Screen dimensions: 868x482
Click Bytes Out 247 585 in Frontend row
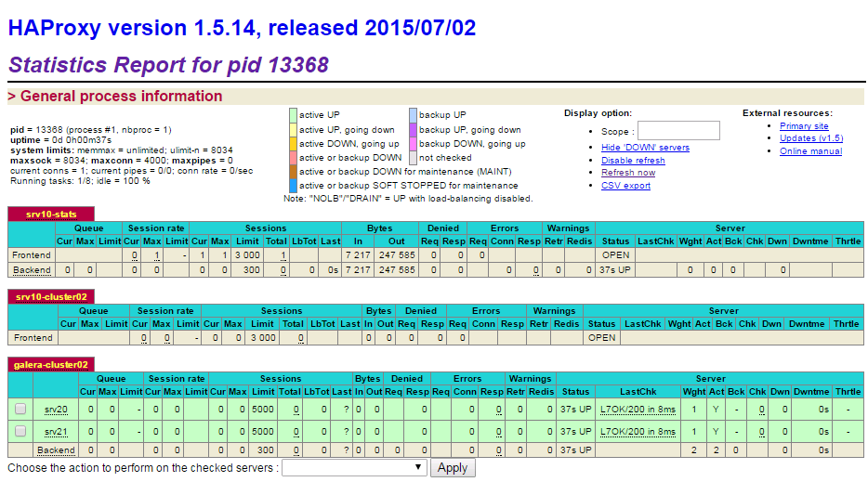[x=396, y=255]
